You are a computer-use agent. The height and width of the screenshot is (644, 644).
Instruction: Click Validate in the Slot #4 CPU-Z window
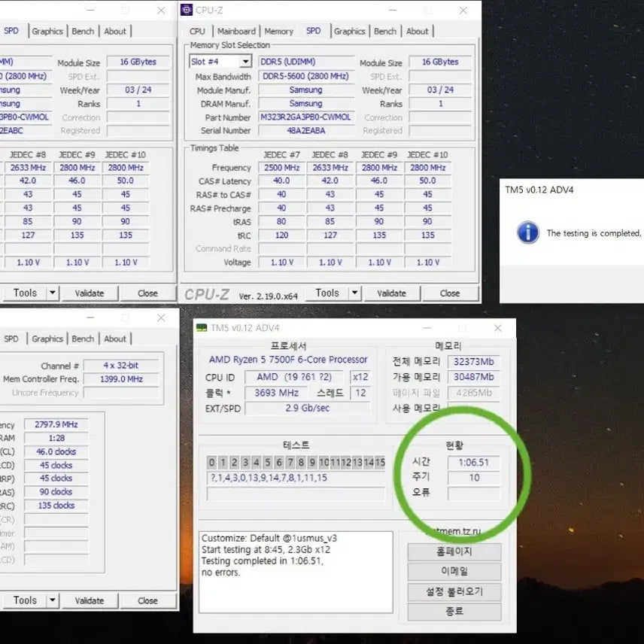coord(391,293)
